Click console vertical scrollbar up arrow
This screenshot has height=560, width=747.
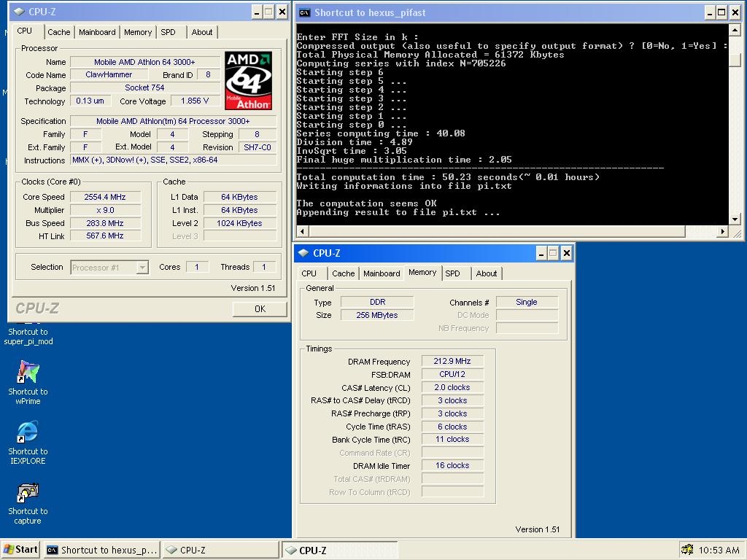735,31
